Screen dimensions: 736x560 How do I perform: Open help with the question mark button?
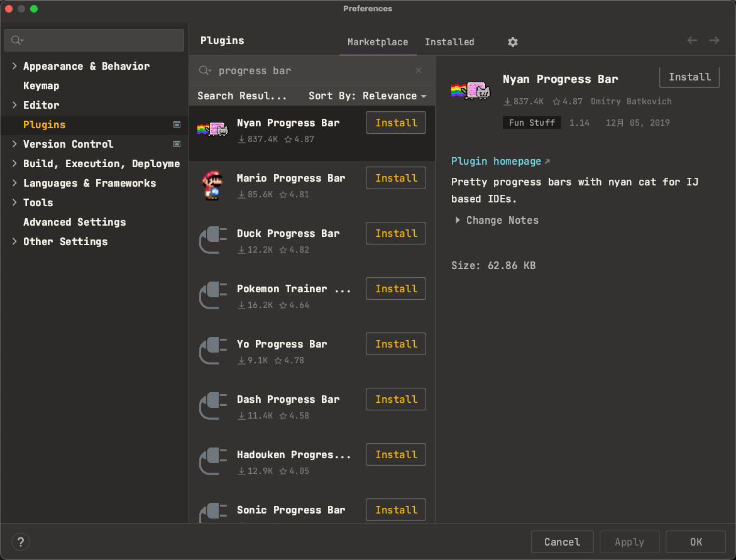click(x=21, y=542)
